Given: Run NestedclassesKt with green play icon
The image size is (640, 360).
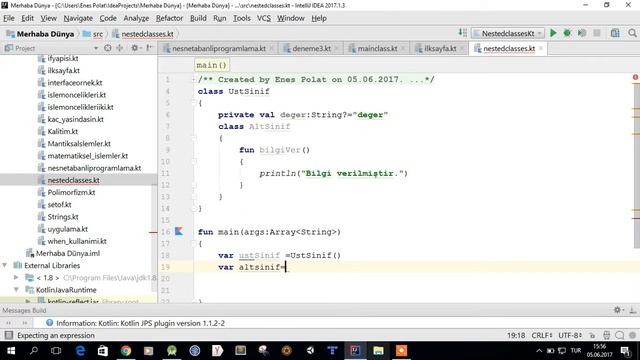Looking at the screenshot, I should pyautogui.click(x=553, y=33).
